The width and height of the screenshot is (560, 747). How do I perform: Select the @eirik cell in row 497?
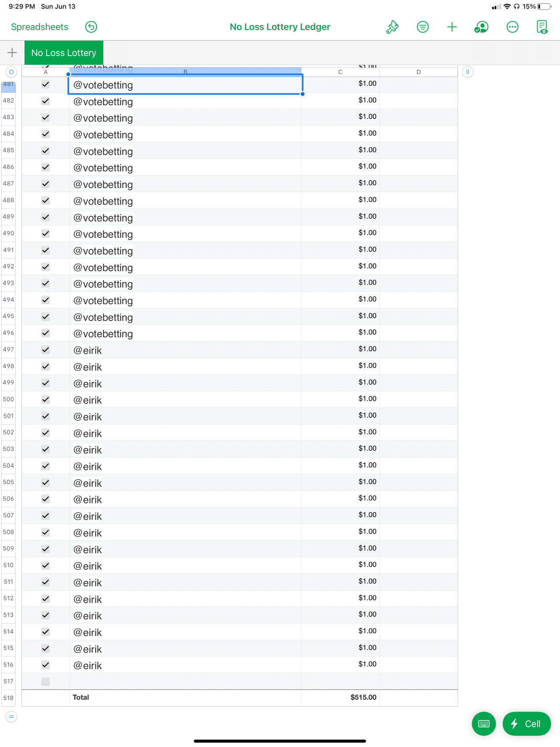185,350
